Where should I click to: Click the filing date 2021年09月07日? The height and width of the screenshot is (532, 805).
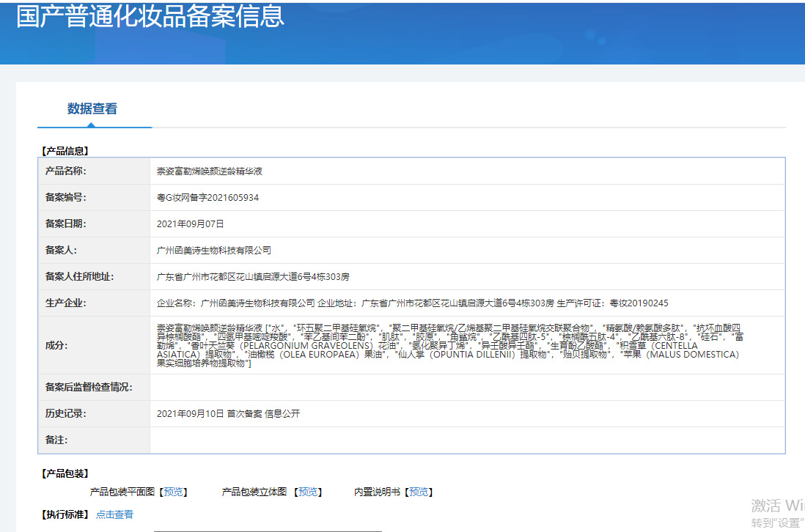(190, 224)
